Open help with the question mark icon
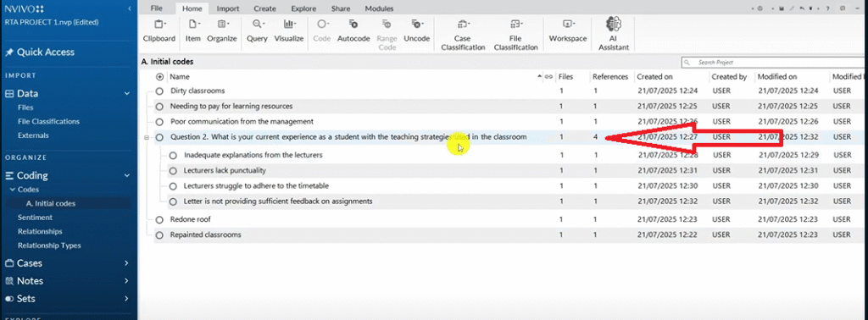This screenshot has height=320, width=868. point(827,8)
